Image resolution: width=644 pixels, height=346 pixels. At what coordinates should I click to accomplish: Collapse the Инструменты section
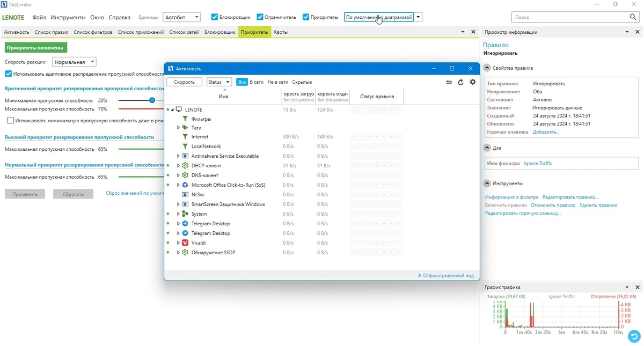tap(487, 183)
